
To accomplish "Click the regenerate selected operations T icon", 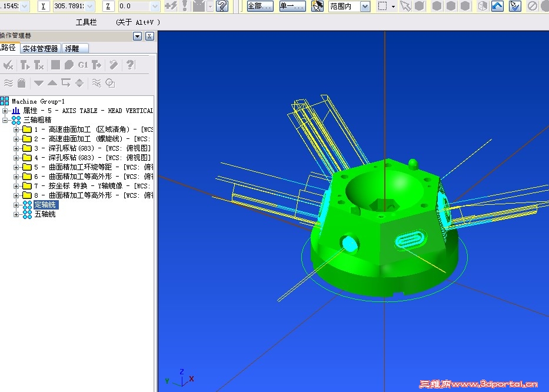I will click(x=25, y=65).
